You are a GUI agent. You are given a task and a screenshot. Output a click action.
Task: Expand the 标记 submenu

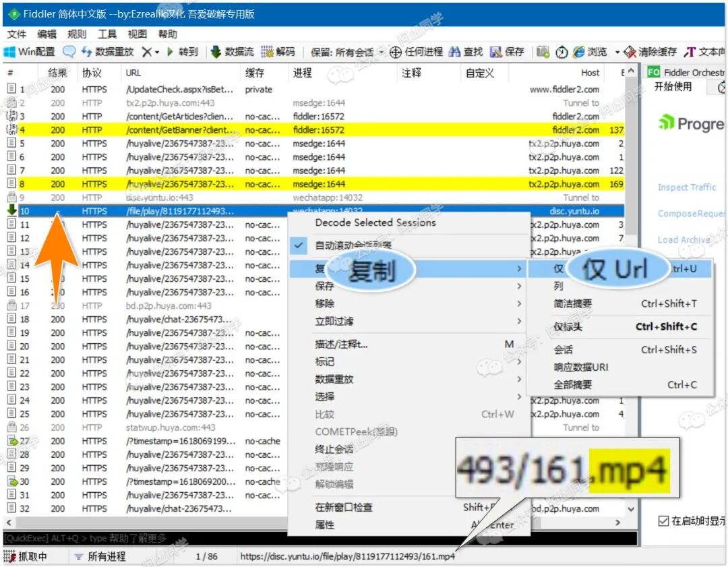tap(410, 361)
